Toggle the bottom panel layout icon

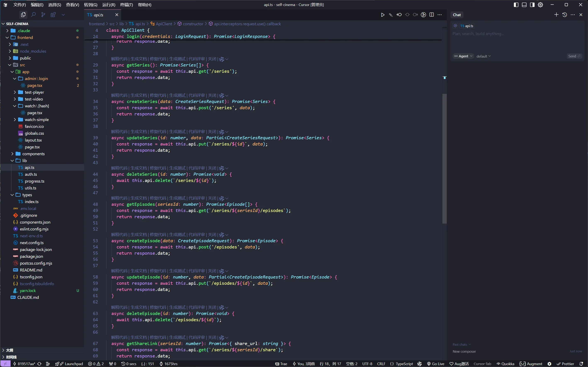coord(524,5)
